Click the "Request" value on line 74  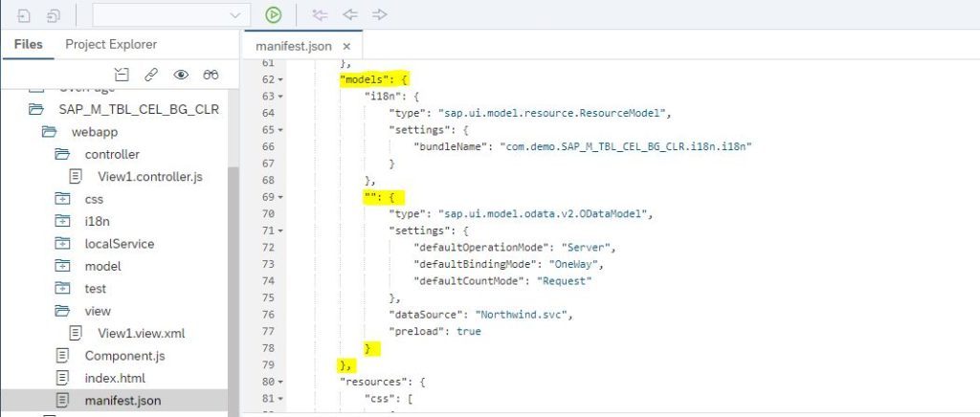tap(563, 281)
